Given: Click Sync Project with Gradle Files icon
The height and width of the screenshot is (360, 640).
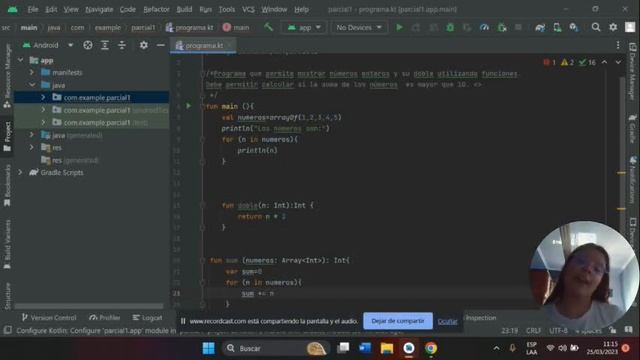Looking at the screenshot, I should point(540,27).
